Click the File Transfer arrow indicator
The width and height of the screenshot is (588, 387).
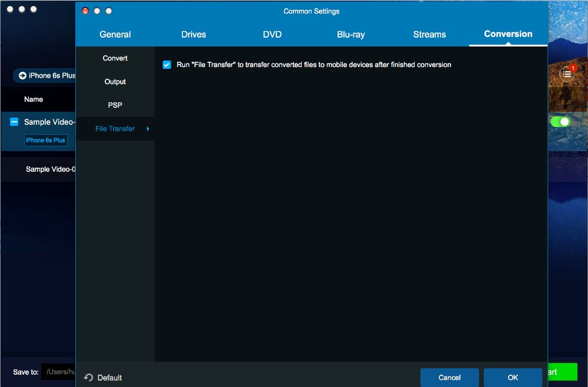point(148,129)
